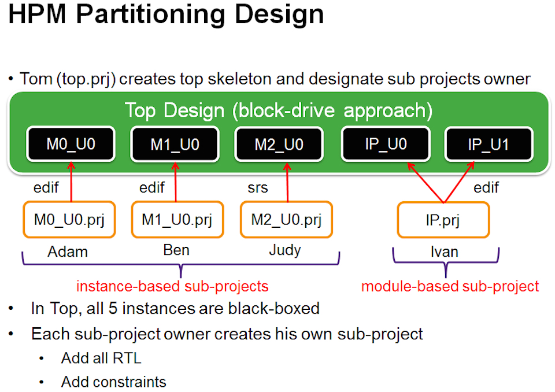Select the M2_U0 black block
The width and height of the screenshot is (555, 392).
[x=279, y=145]
